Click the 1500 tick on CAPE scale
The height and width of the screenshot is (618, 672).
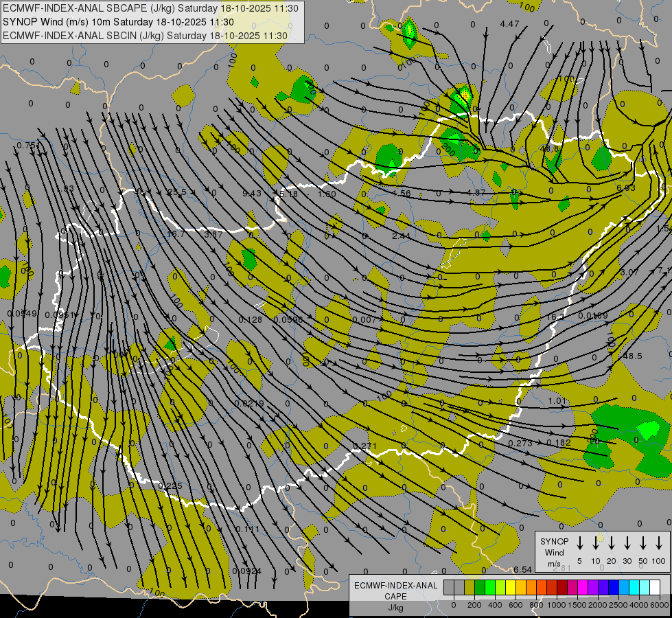(x=577, y=605)
